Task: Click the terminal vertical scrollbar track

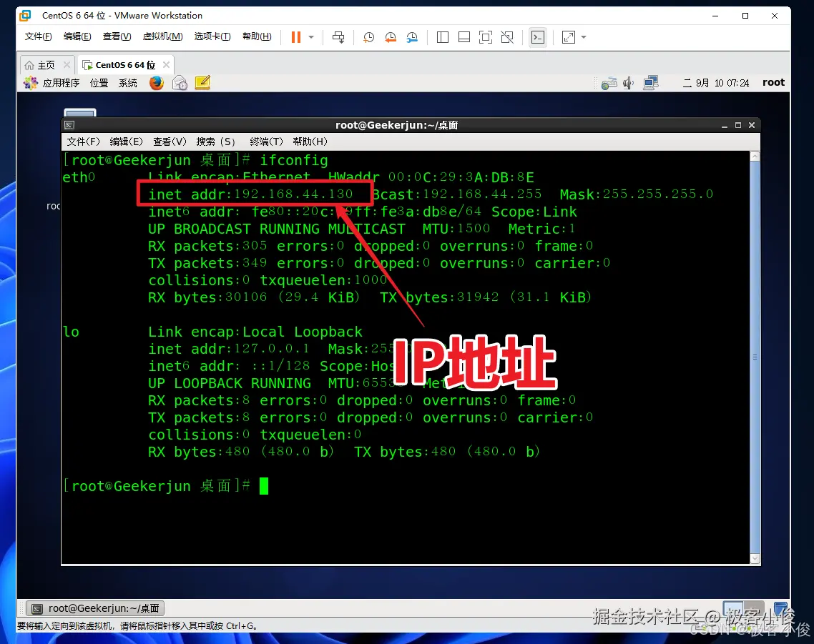Action: tap(755, 357)
